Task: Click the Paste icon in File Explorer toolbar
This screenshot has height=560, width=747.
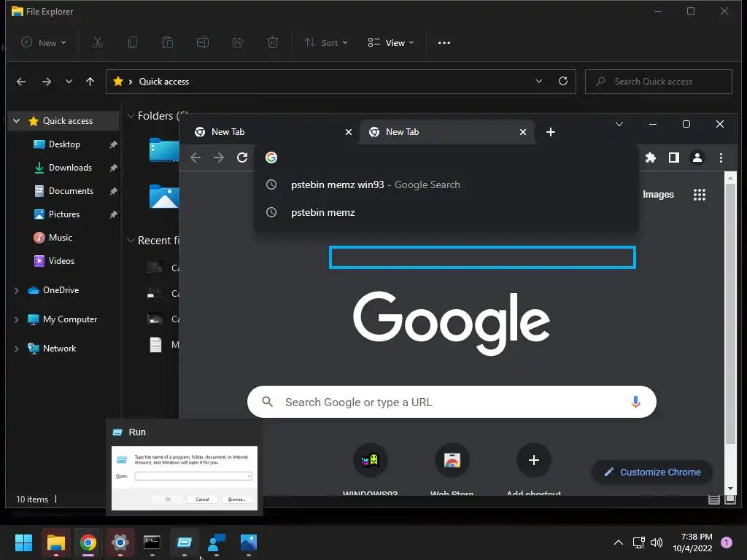Action: click(x=168, y=43)
